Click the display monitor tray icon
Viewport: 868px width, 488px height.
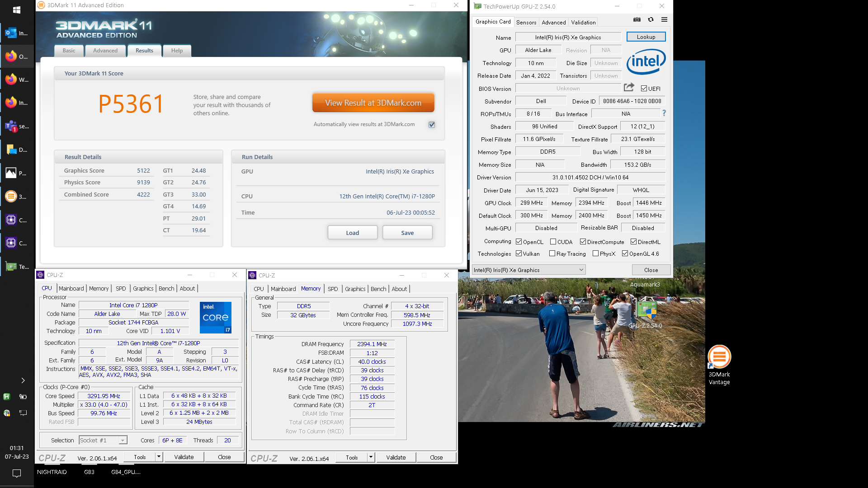point(23,413)
